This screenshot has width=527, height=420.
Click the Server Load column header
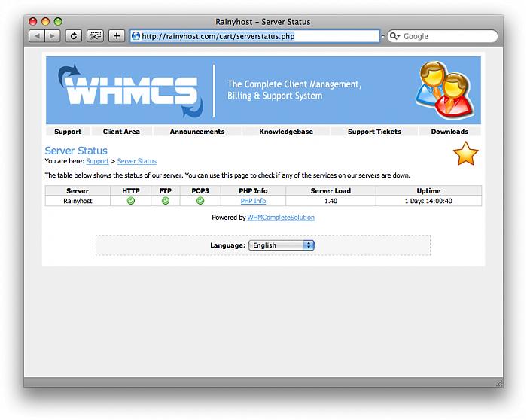[331, 191]
